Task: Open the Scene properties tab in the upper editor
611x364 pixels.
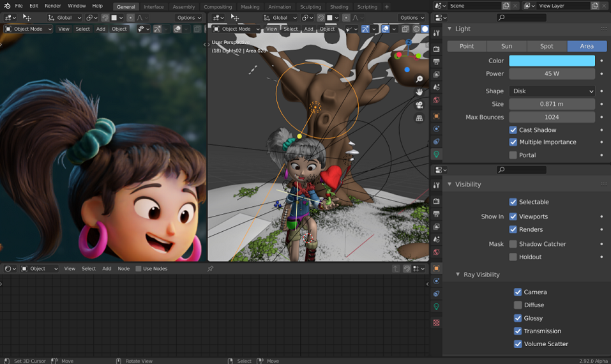Action: coord(437,87)
